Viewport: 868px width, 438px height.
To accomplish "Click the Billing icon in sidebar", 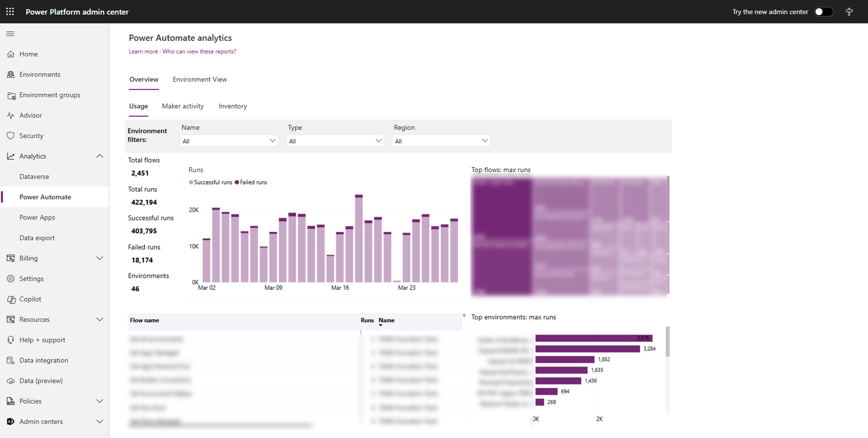I will point(11,258).
